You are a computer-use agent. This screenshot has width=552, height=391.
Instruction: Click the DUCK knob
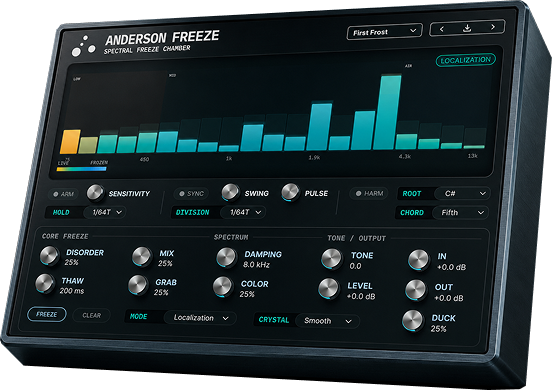click(413, 321)
